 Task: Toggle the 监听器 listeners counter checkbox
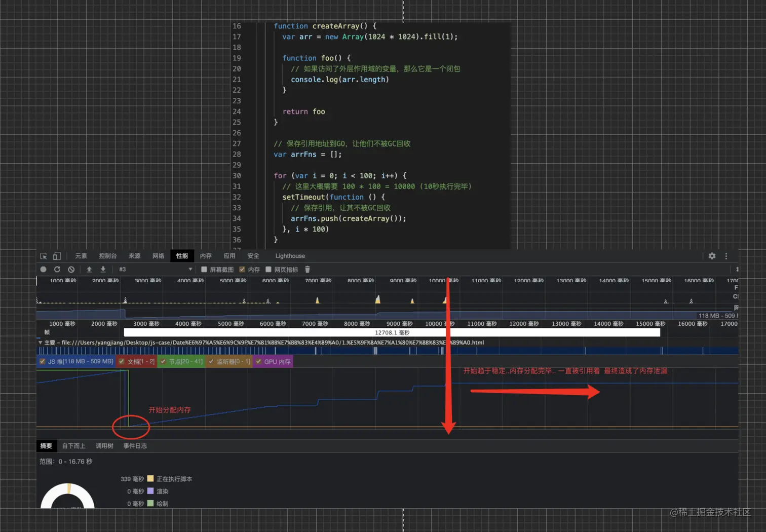[211, 362]
